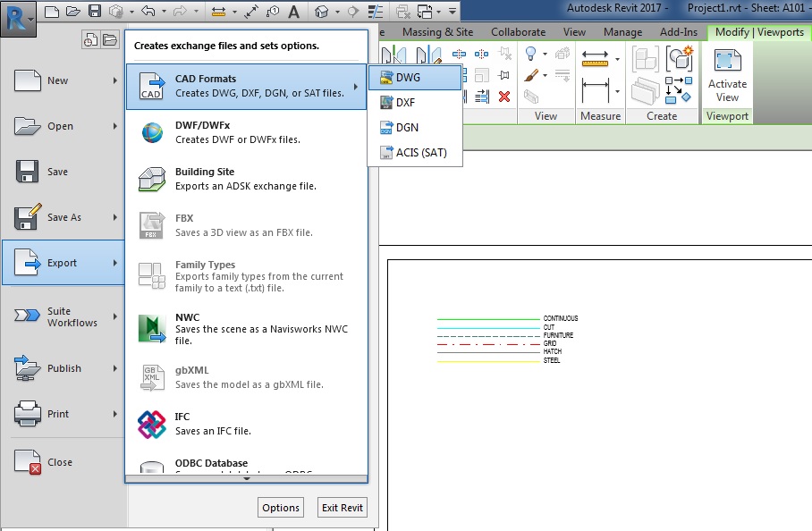Click the Split with Gap icon in ribbon
812x531 pixels.
482,54
